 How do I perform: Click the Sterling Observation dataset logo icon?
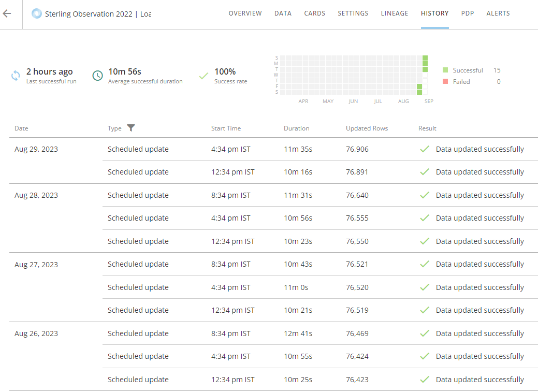click(x=36, y=14)
